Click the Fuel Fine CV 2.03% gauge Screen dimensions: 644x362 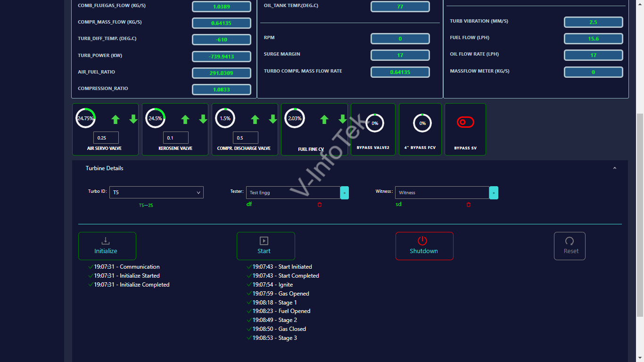(x=295, y=118)
